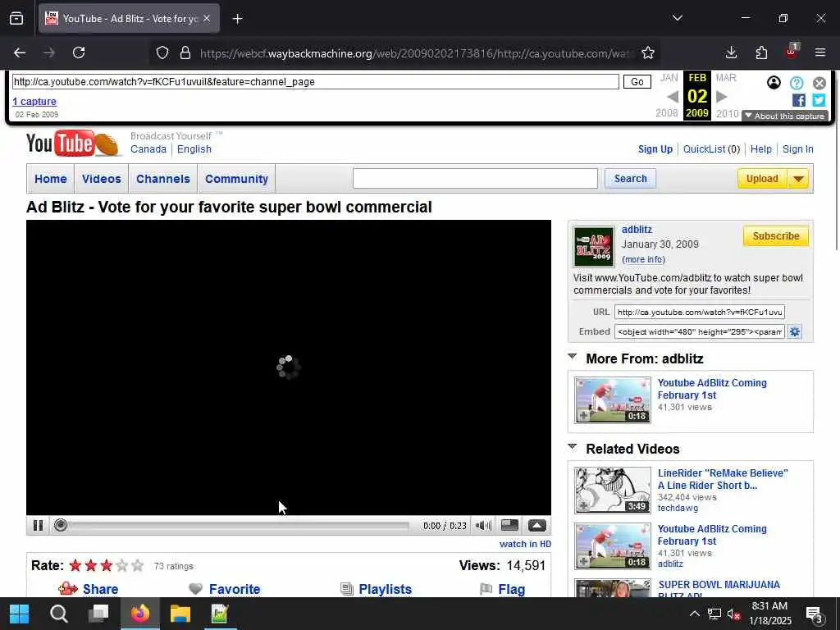Reload the page in Firefox
Screen dimensions: 840x630
(x=79, y=52)
